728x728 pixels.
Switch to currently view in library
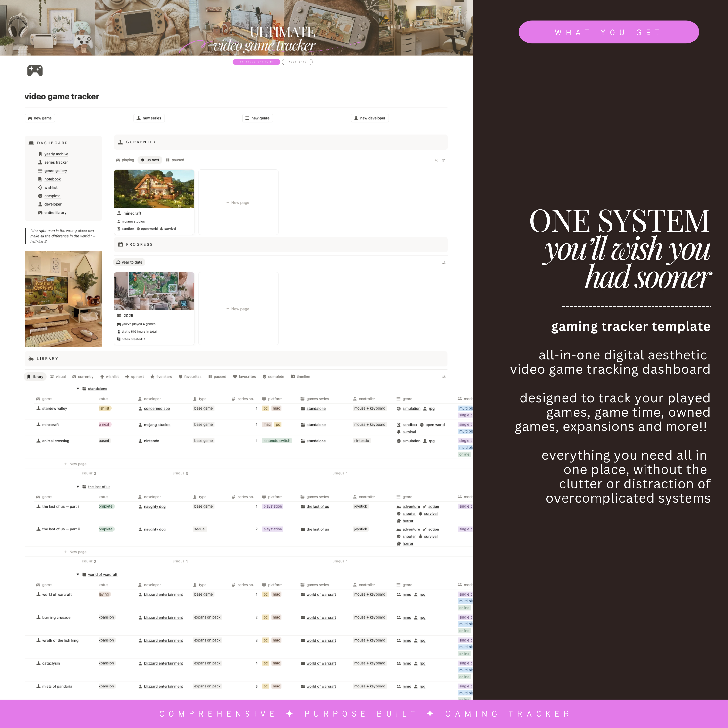[83, 377]
